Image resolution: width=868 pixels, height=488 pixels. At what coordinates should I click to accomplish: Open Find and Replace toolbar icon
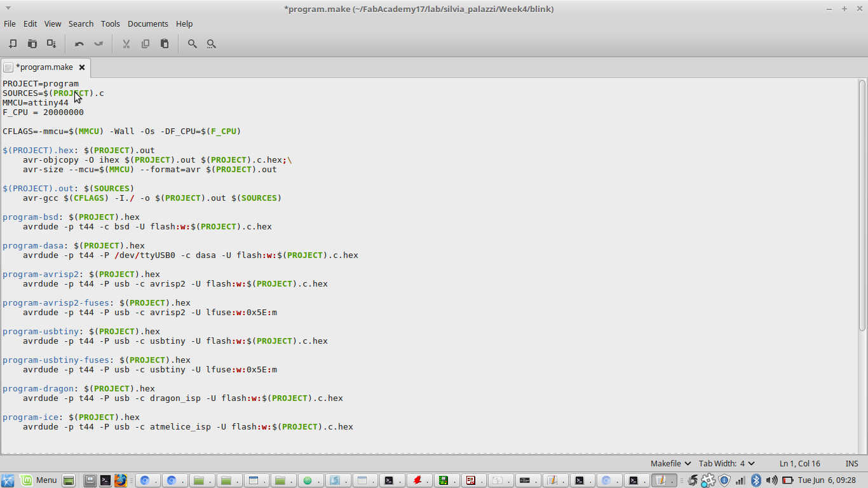pos(212,44)
